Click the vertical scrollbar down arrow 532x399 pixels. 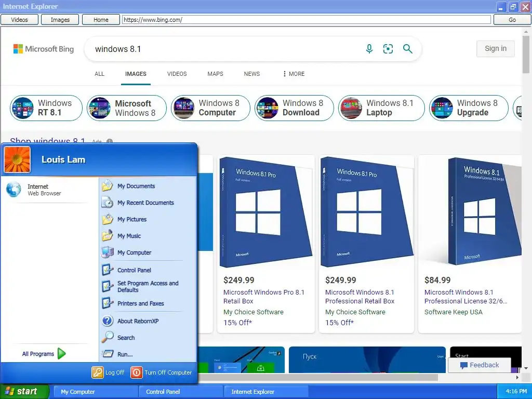pyautogui.click(x=526, y=368)
